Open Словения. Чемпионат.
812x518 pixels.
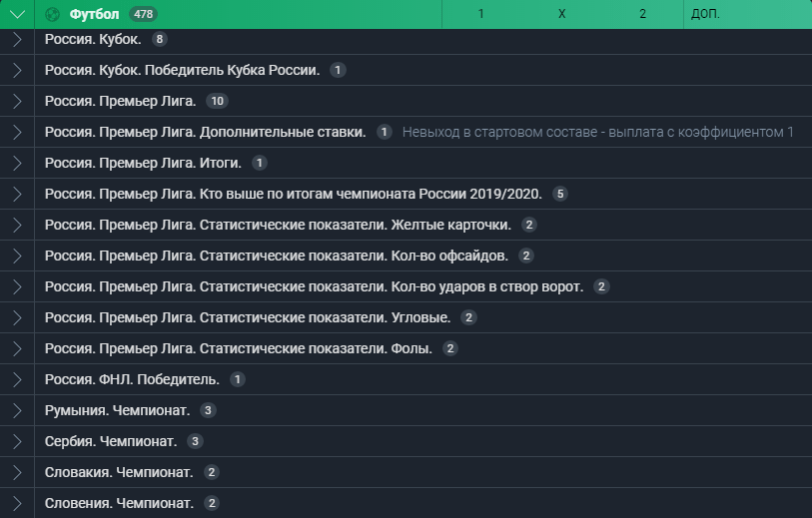point(119,503)
